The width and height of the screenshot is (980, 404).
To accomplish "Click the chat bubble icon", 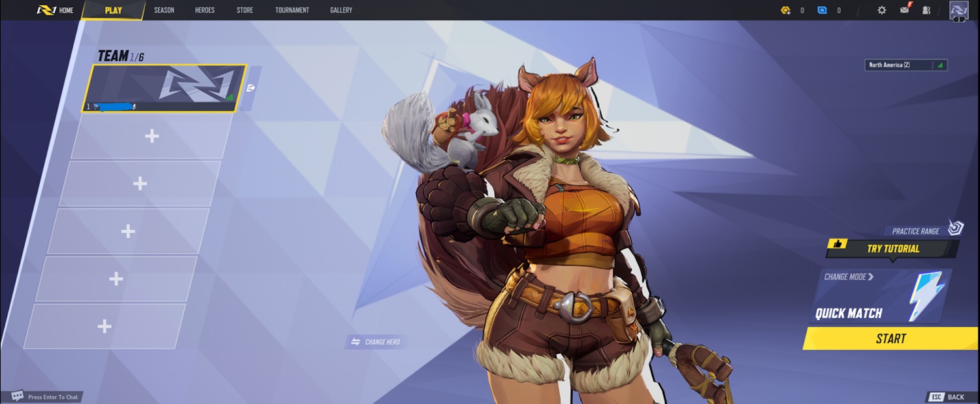I will click(x=18, y=396).
